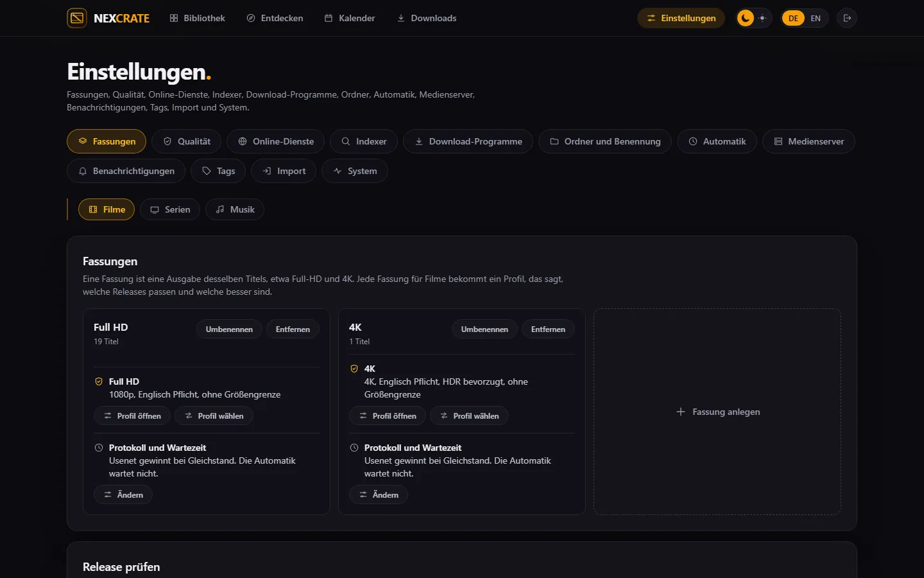Open Bibliothek in the top navigation
Screen dimensions: 924x578
coord(198,18)
